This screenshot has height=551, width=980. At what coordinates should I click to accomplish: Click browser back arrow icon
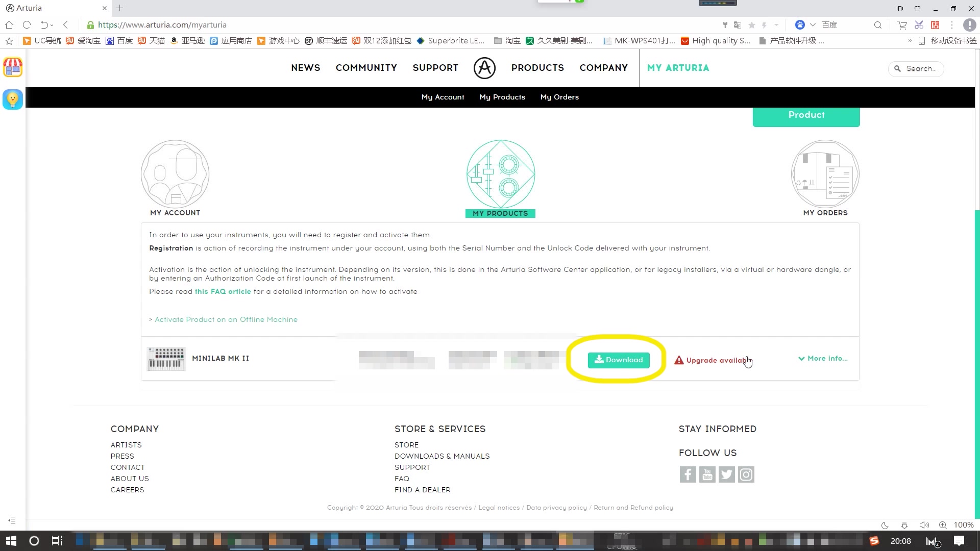[65, 24]
